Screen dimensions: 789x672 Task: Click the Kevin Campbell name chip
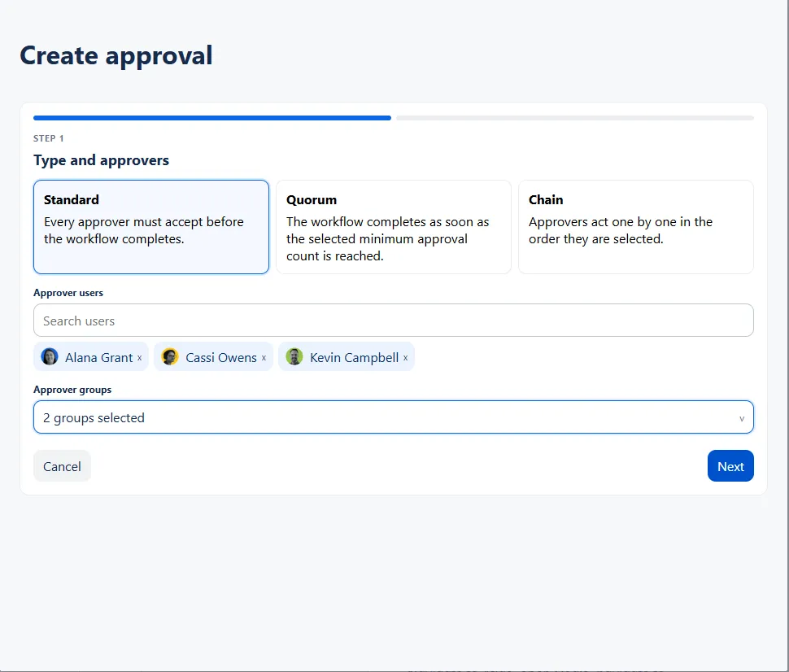(347, 357)
